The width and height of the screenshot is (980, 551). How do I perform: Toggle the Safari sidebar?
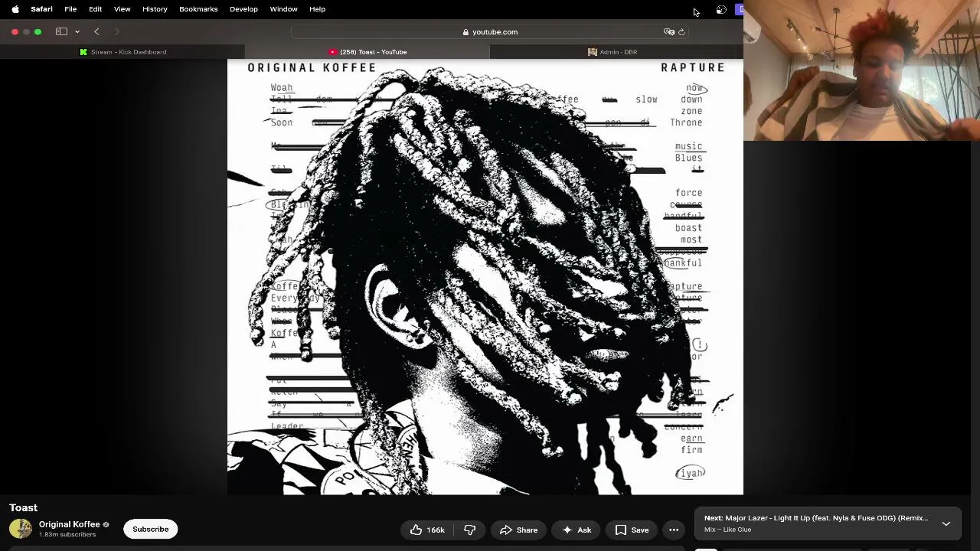[61, 32]
